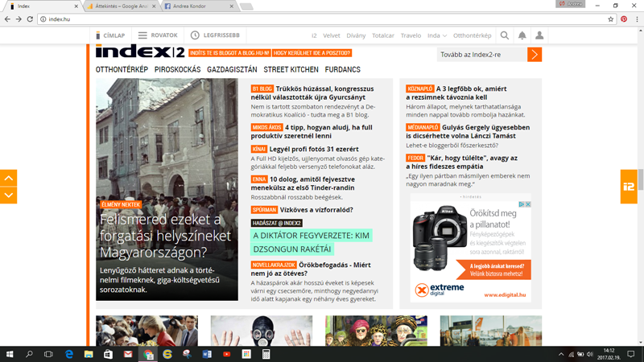Jump to previous section with orange up arrow
Screen dimensions: 644x362
(x=9, y=178)
